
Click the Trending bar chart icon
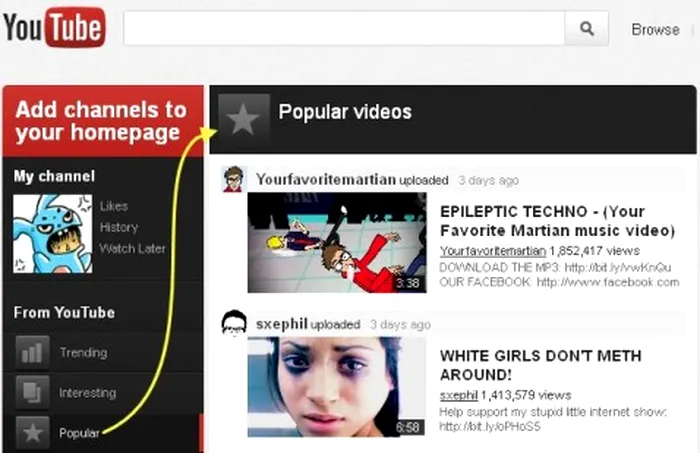click(x=32, y=353)
